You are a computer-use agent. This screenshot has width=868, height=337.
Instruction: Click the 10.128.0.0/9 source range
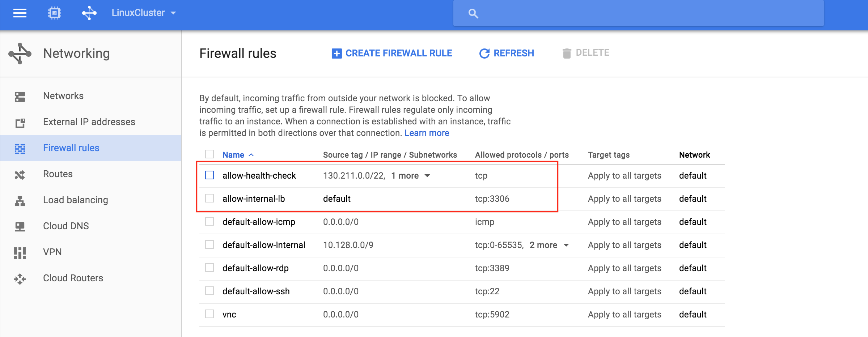pyautogui.click(x=348, y=245)
